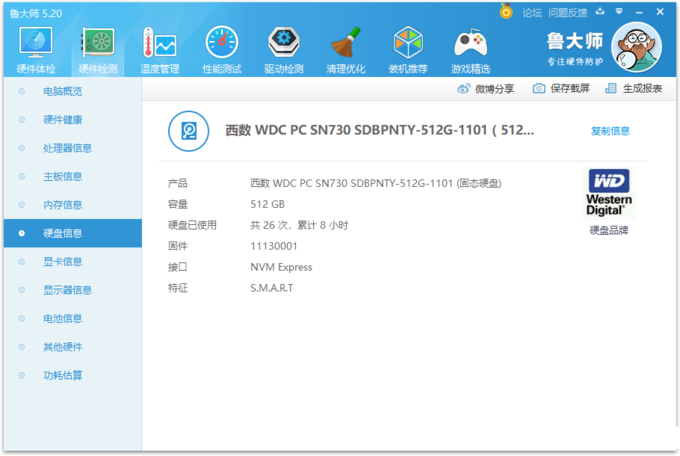Click 复制信息 copy info link
Image resolution: width=680 pixels, height=456 pixels.
click(x=610, y=131)
